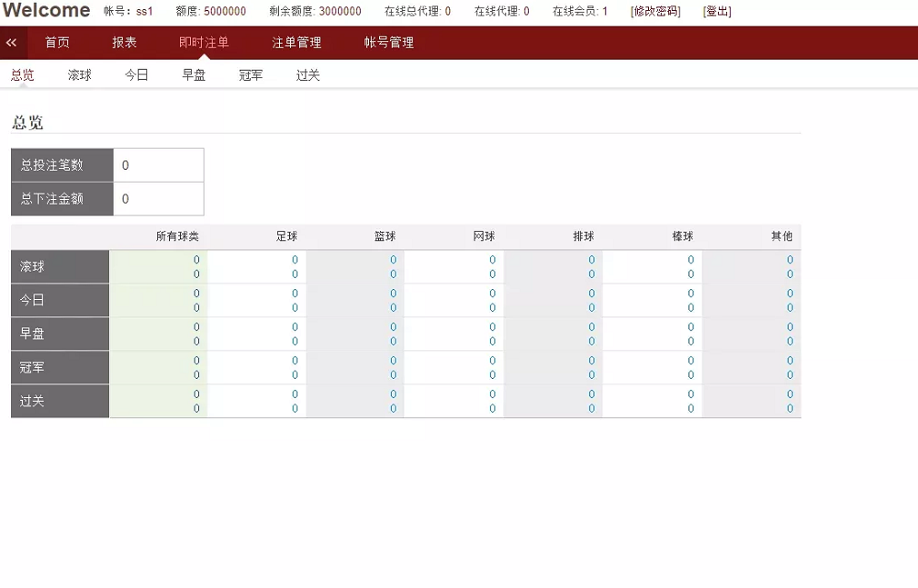
Task: Switch to the 今日 tab
Action: click(136, 75)
